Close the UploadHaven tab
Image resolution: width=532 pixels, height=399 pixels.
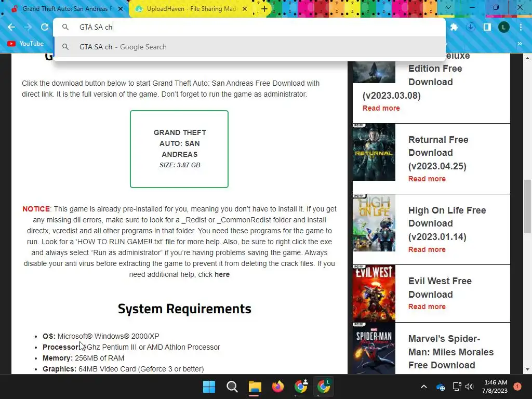(x=245, y=9)
